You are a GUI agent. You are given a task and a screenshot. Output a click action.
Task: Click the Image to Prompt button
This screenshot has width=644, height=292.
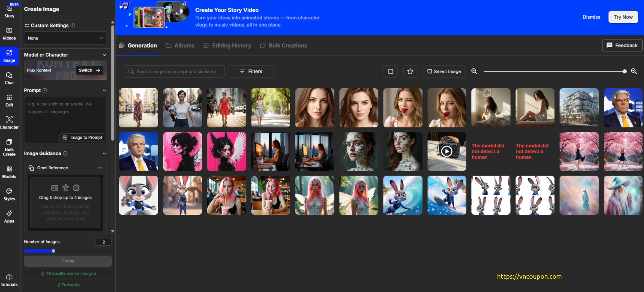point(83,137)
